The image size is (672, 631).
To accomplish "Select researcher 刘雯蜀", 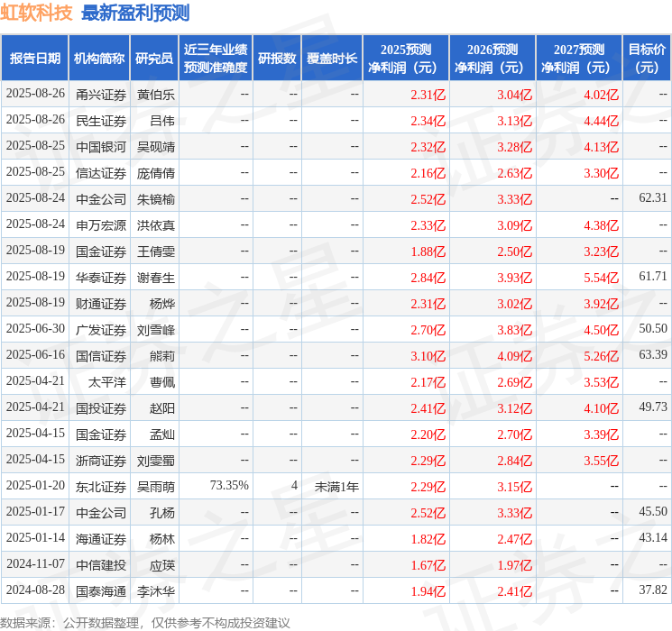I will [x=155, y=461].
